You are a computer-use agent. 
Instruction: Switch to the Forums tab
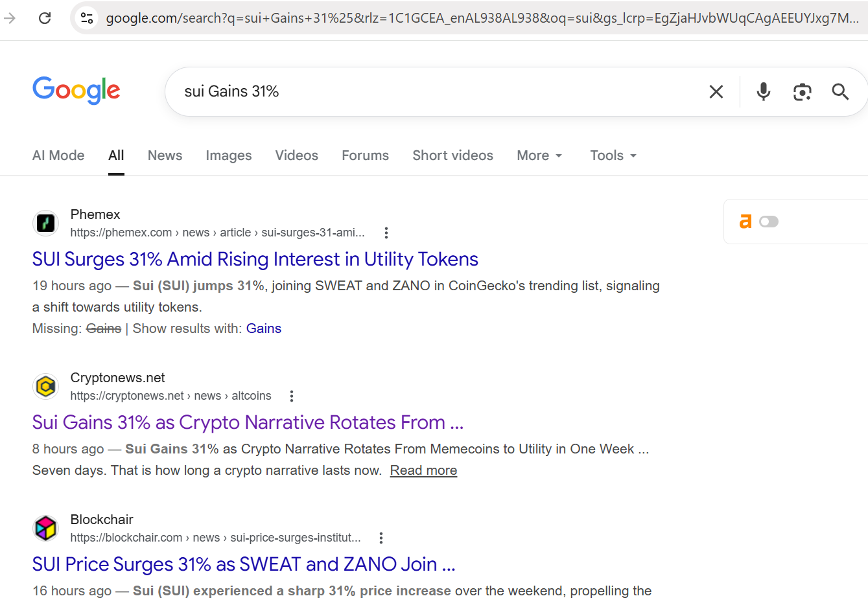coord(366,155)
